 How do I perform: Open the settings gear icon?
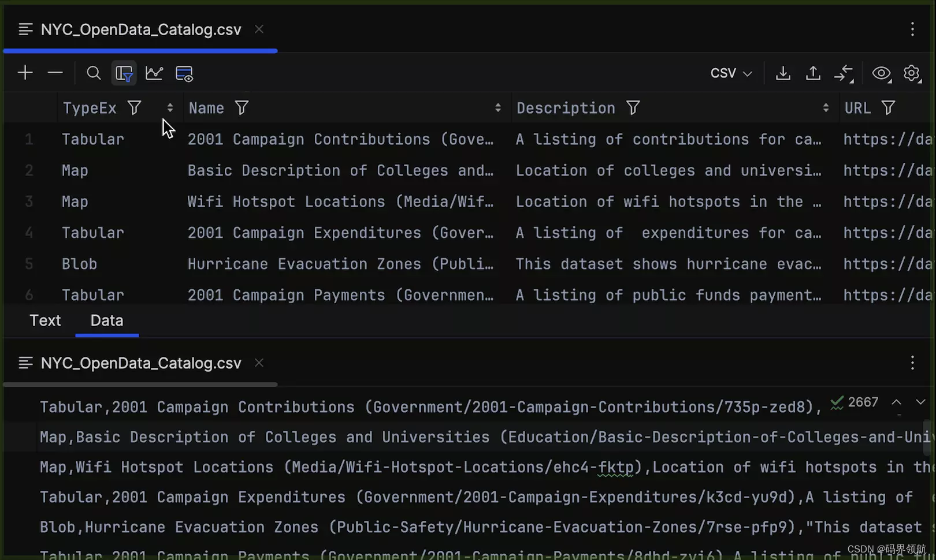[912, 73]
